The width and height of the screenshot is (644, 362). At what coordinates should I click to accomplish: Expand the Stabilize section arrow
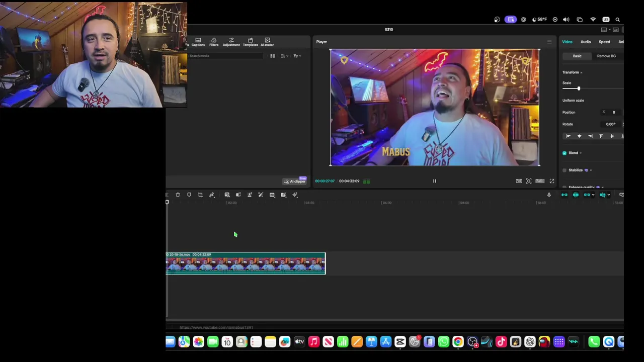(591, 170)
